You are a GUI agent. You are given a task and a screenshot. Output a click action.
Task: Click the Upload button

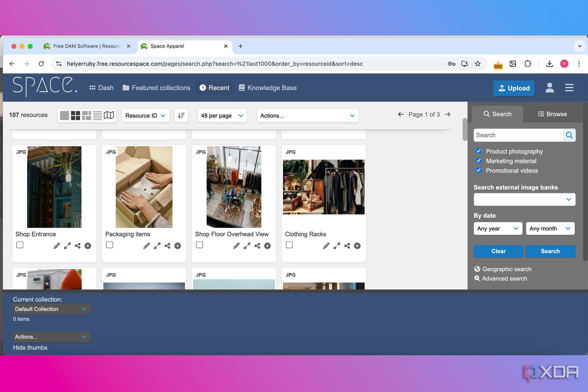click(x=514, y=88)
